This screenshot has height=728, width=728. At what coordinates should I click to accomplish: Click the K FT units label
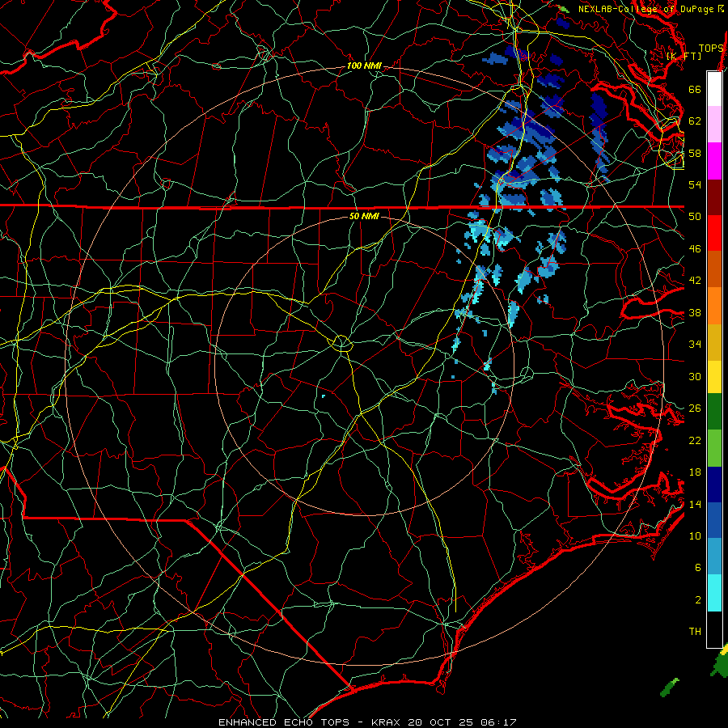(x=684, y=56)
